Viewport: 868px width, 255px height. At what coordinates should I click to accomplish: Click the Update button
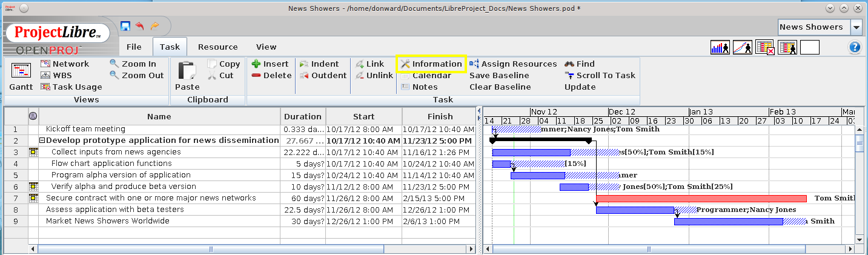click(580, 87)
